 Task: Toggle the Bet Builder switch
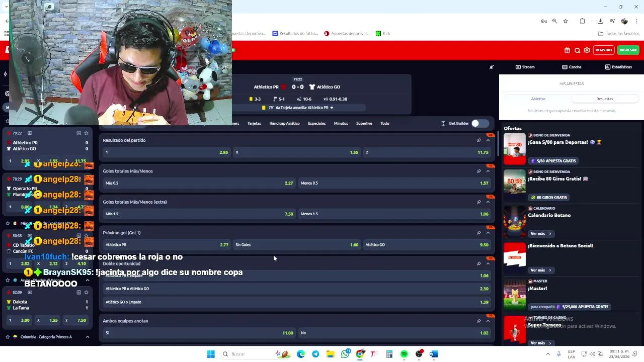tap(479, 123)
